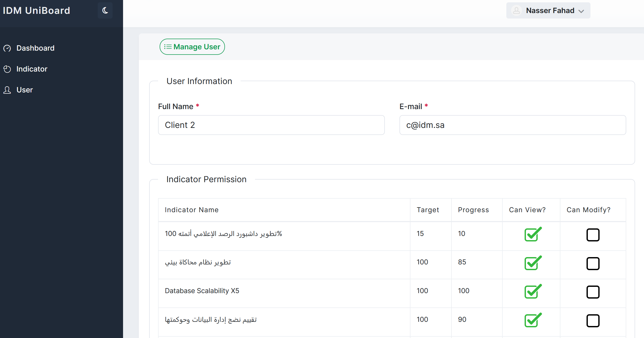Toggle dark mode moon icon
This screenshot has height=338, width=644.
tap(105, 10)
